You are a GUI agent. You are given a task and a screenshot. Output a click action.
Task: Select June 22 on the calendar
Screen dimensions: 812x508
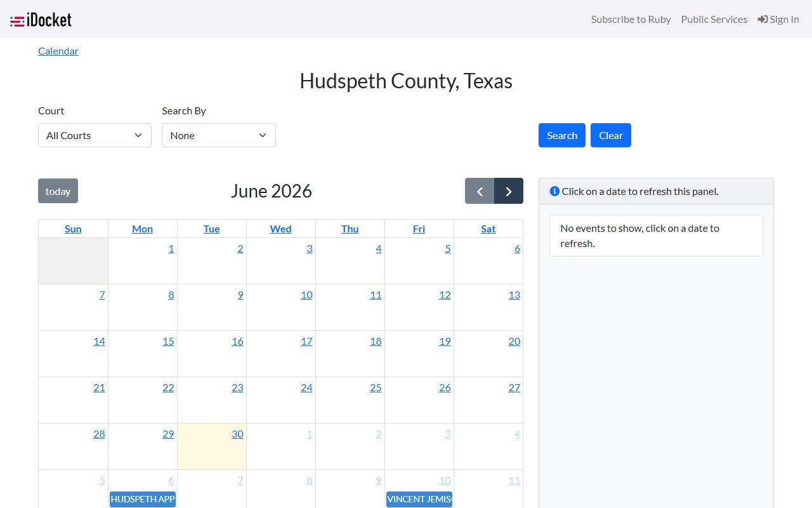(x=168, y=387)
